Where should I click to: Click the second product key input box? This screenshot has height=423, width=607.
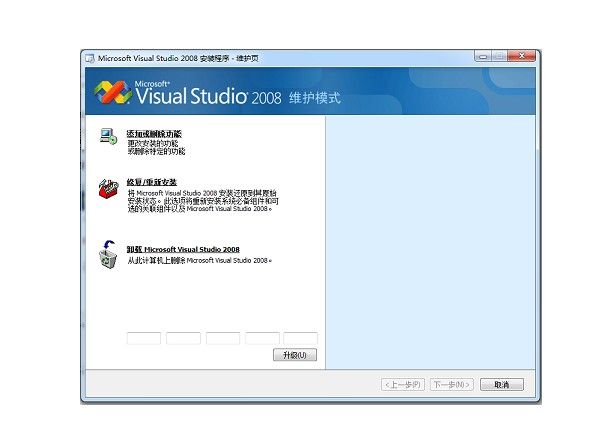tap(183, 338)
